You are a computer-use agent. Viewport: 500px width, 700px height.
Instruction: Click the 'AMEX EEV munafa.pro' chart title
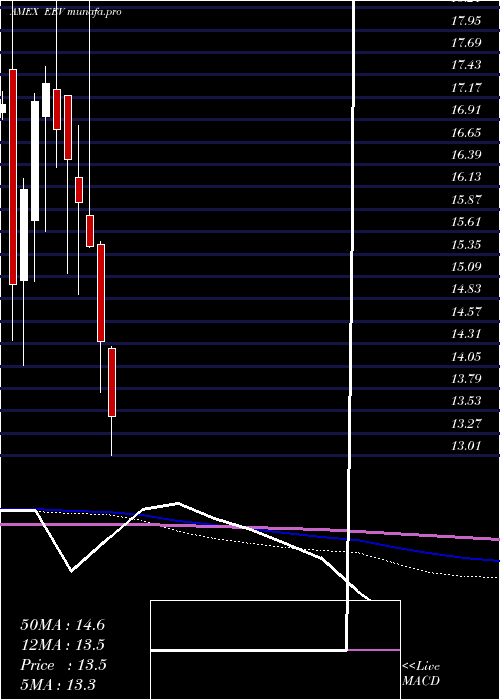tap(65, 12)
